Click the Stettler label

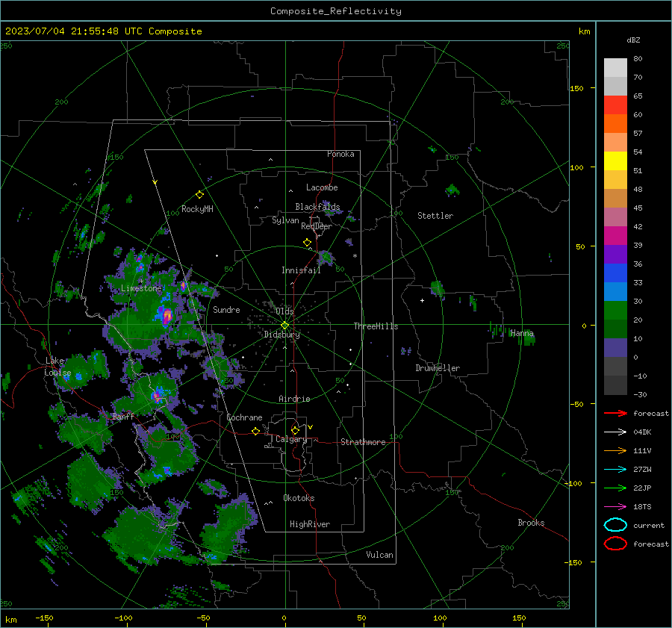click(435, 216)
